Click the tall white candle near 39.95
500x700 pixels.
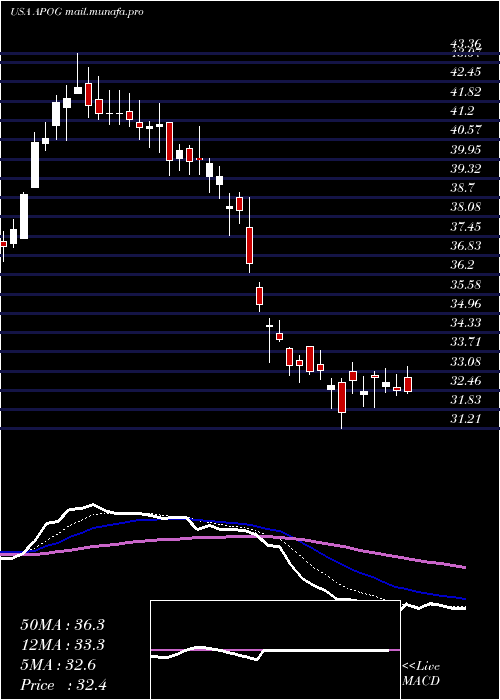point(35,165)
